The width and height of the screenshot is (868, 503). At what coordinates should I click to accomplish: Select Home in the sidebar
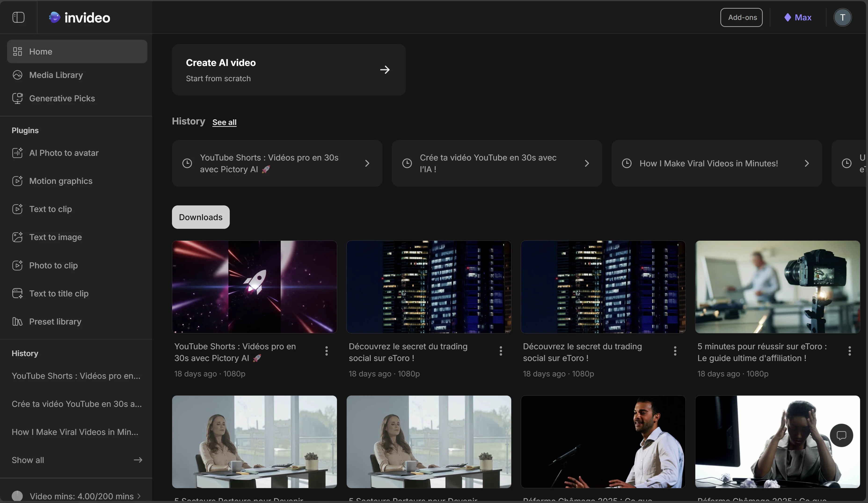point(41,51)
